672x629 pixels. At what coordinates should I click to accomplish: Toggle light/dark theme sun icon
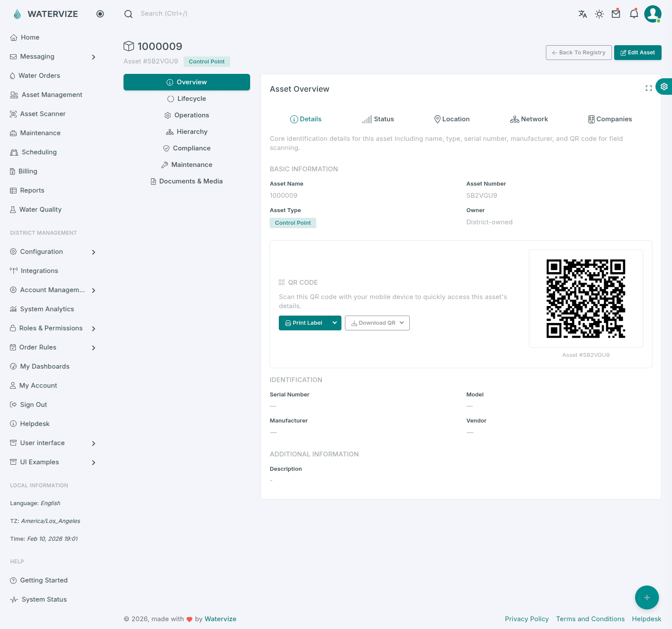[599, 14]
